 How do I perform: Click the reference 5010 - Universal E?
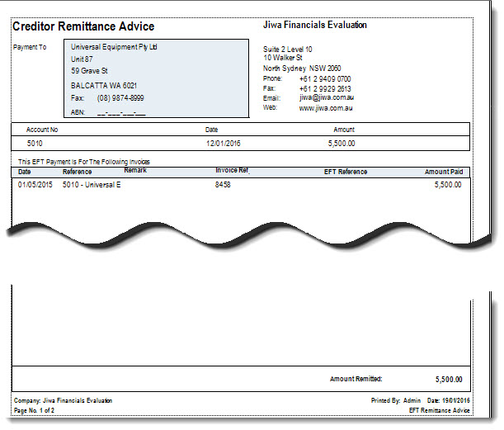click(x=92, y=185)
